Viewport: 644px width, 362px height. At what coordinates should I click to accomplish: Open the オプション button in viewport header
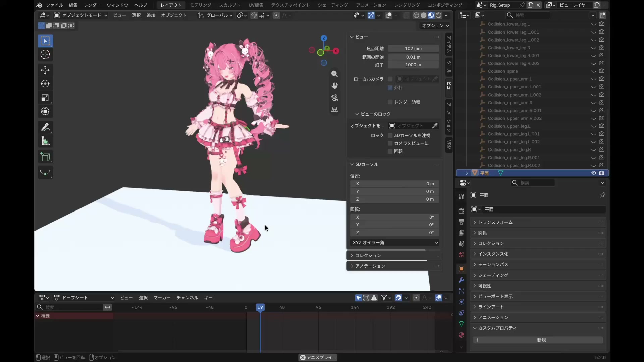pos(435,26)
